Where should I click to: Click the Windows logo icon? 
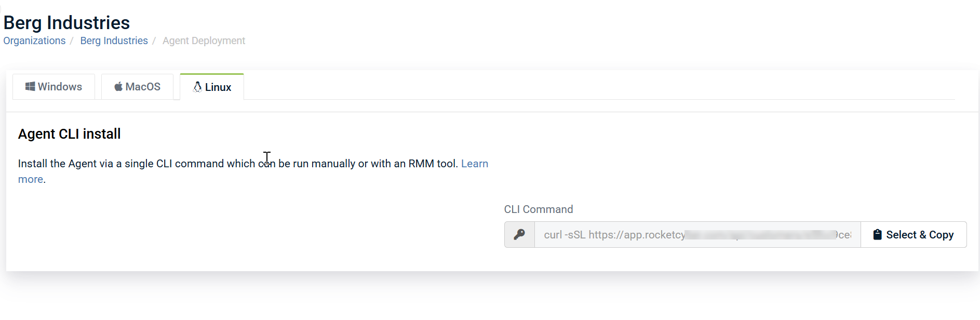pos(30,86)
